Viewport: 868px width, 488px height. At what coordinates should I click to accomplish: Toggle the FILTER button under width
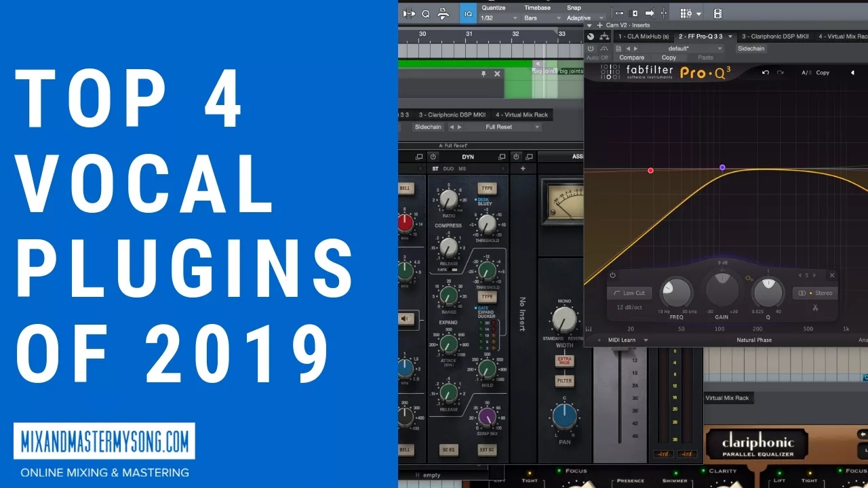pyautogui.click(x=564, y=381)
